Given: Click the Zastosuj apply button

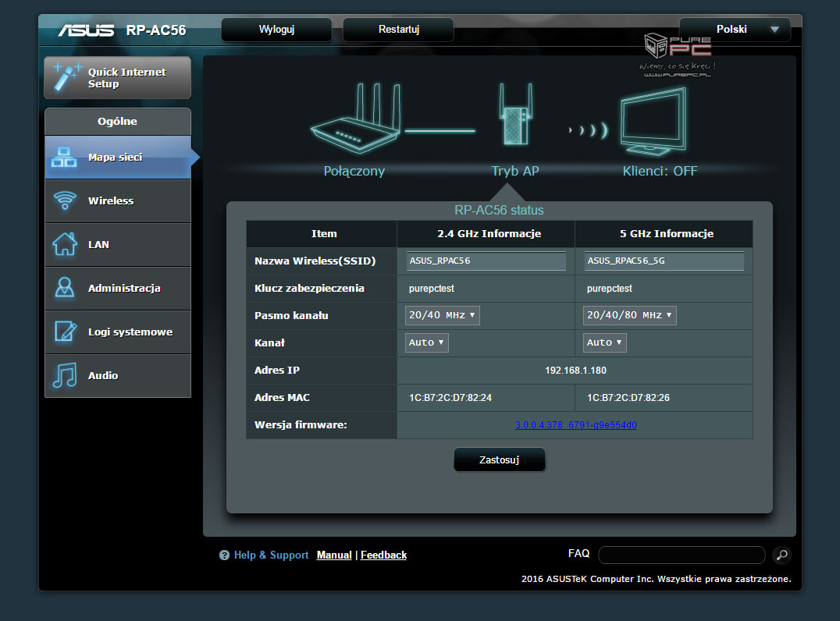Looking at the screenshot, I should coord(500,460).
